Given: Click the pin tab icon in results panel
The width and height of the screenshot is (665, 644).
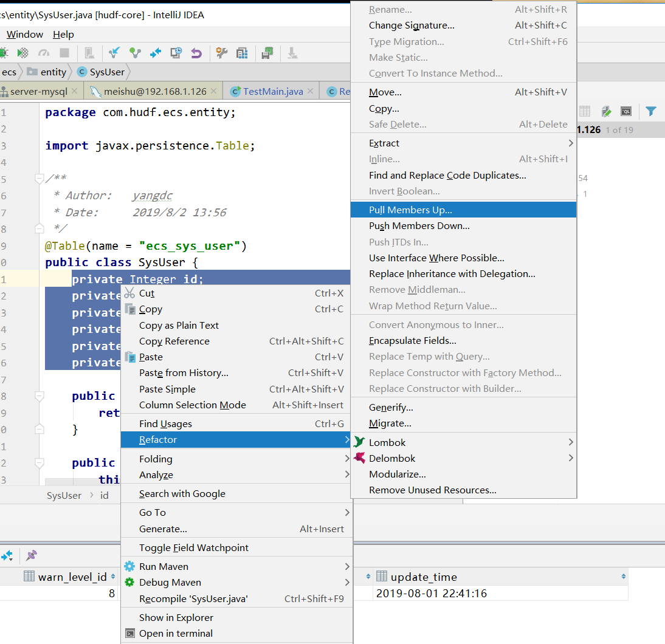Looking at the screenshot, I should [x=32, y=555].
